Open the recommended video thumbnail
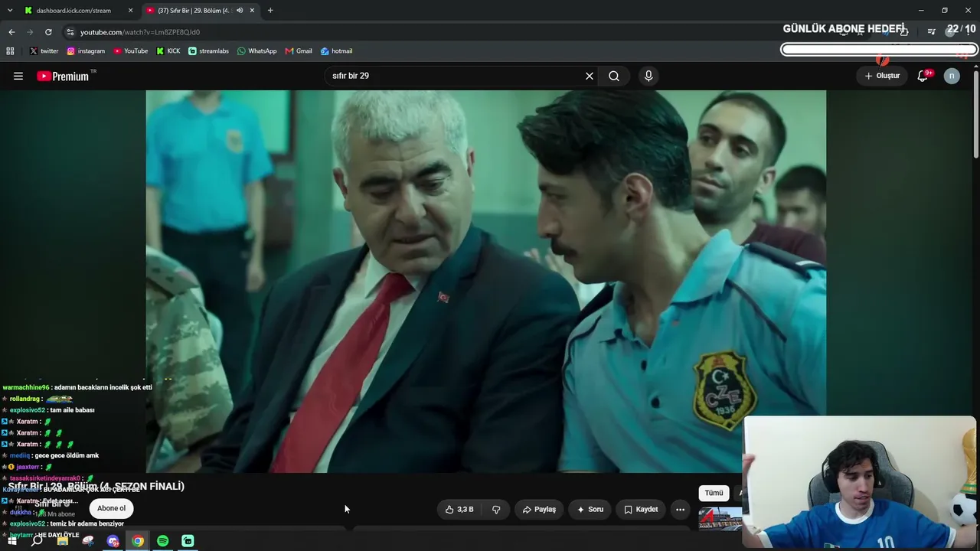Screen dimensions: 980x551 point(720,518)
